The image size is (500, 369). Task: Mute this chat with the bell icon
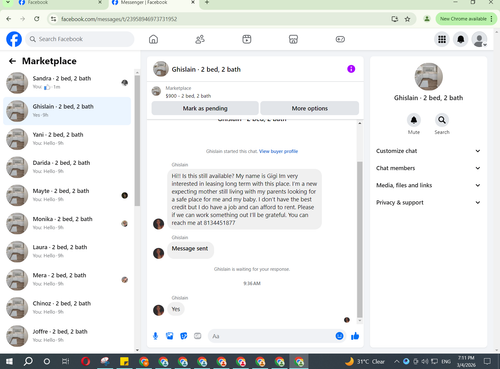tap(414, 120)
